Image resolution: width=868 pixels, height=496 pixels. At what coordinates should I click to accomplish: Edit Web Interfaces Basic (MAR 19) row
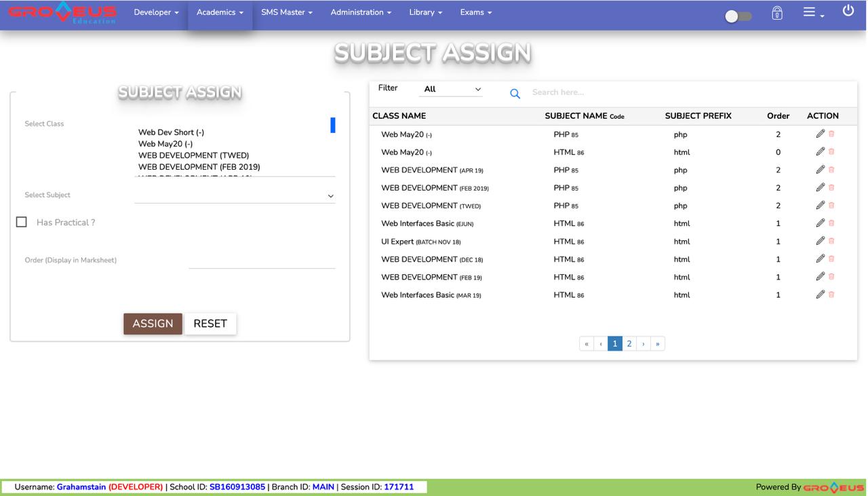[820, 294]
